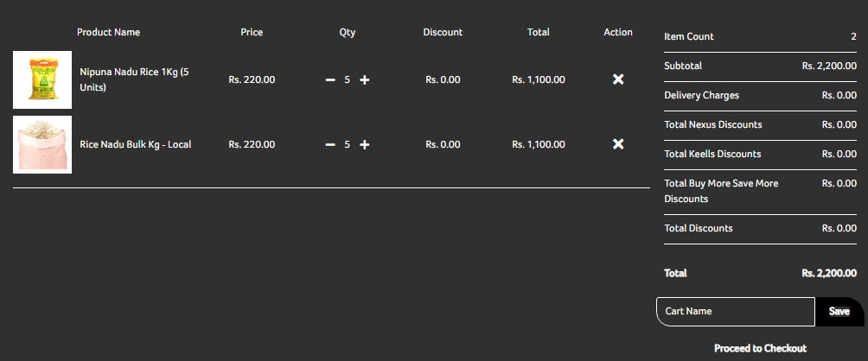Open Nipuna Nadu Rice 1Kg product name
The height and width of the screenshot is (361, 868).
click(x=134, y=79)
